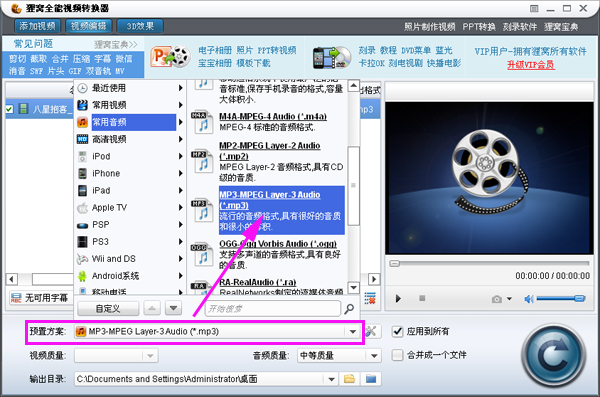Click the 最近使用 clock icon

(82, 88)
